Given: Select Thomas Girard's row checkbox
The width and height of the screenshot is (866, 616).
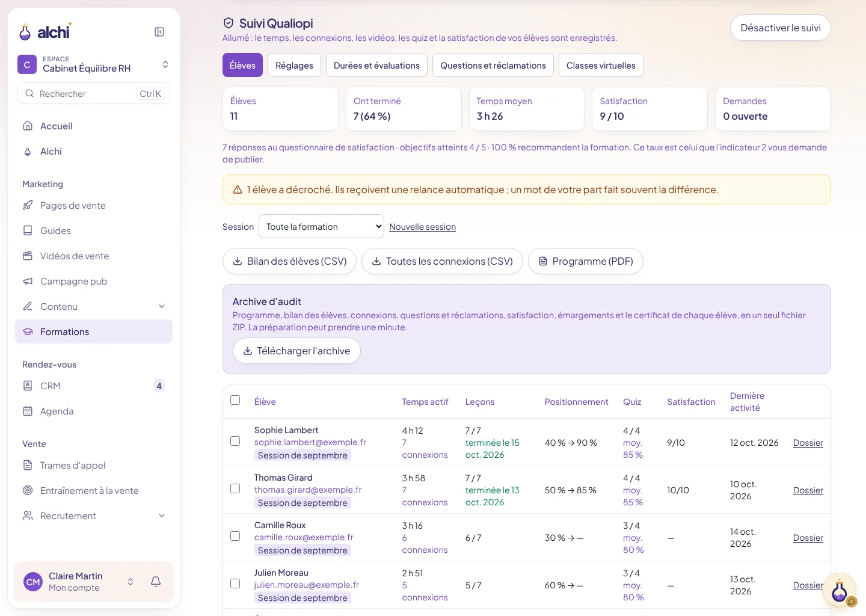Looking at the screenshot, I should pos(235,488).
